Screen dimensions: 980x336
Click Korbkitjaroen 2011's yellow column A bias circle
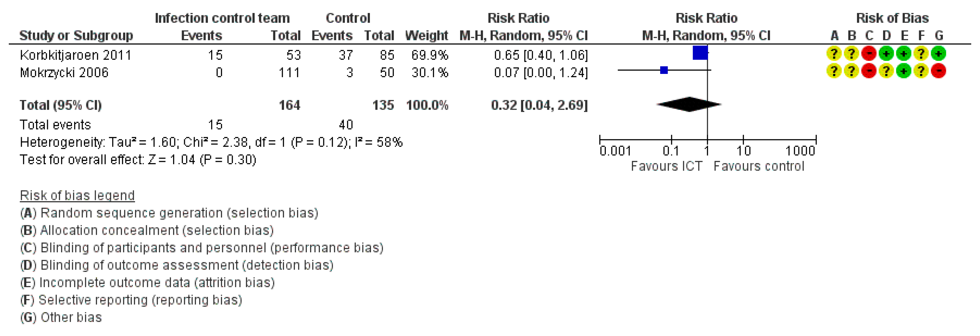point(834,54)
